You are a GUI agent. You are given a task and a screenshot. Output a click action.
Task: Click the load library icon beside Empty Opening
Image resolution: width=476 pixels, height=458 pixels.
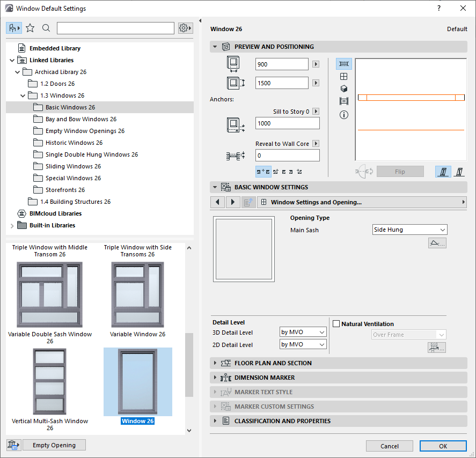(13, 445)
